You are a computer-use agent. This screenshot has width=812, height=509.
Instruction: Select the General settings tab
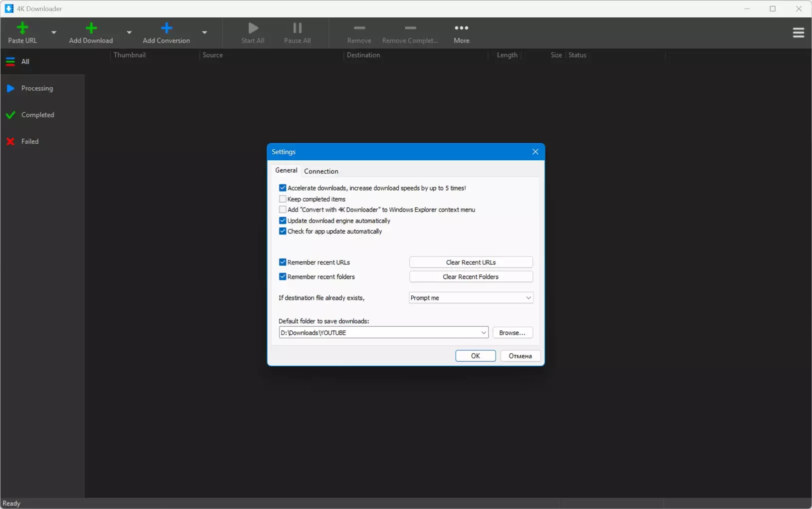coord(286,171)
